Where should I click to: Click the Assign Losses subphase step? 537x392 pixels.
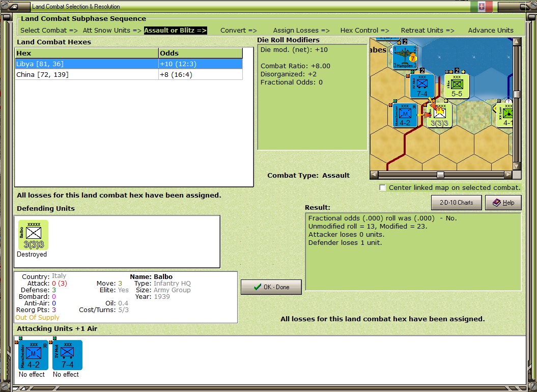click(301, 30)
